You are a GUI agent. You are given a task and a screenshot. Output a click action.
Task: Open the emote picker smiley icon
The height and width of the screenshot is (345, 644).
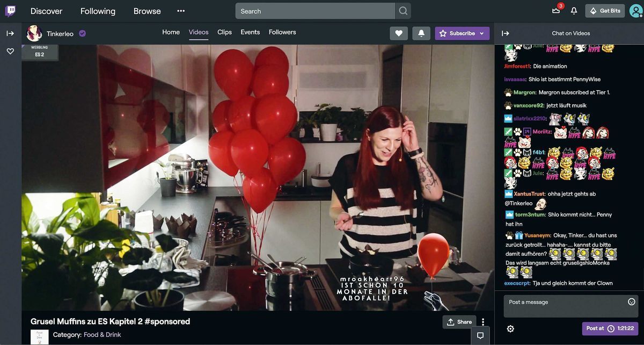[631, 302]
